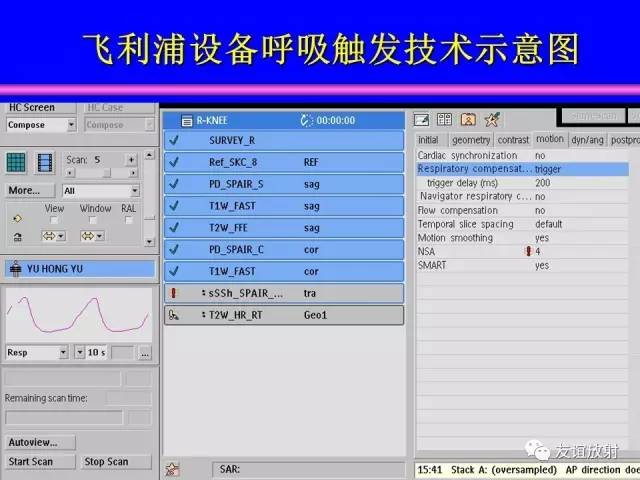640x480 pixels.
Task: Click the trigger delay value 200
Action: (x=543, y=183)
